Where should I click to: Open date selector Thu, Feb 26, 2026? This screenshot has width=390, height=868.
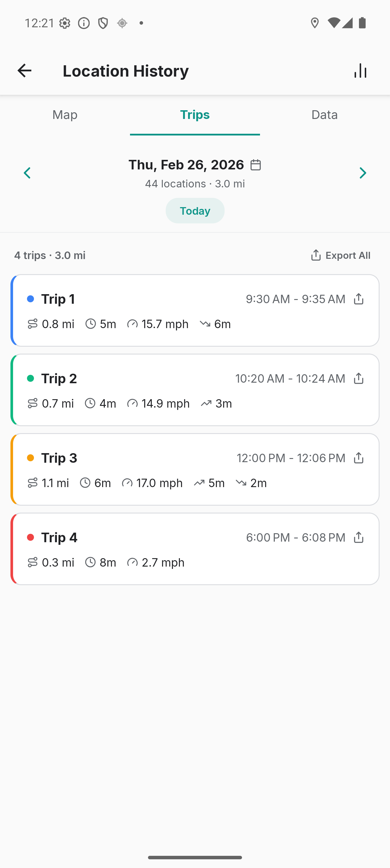(x=186, y=165)
